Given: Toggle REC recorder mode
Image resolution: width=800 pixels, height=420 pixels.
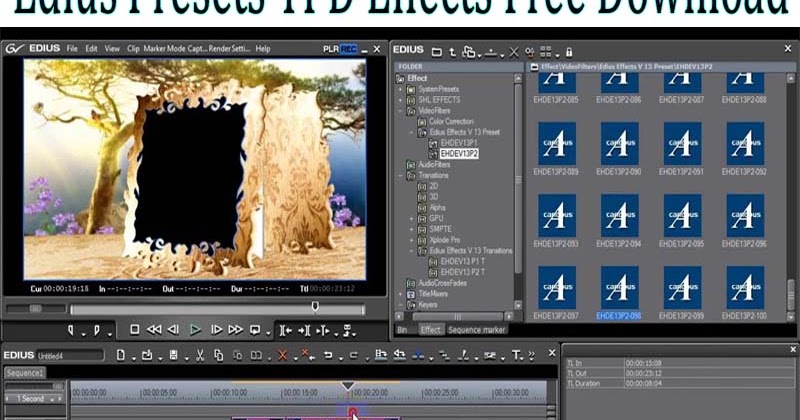Looking at the screenshot, I should tap(348, 49).
